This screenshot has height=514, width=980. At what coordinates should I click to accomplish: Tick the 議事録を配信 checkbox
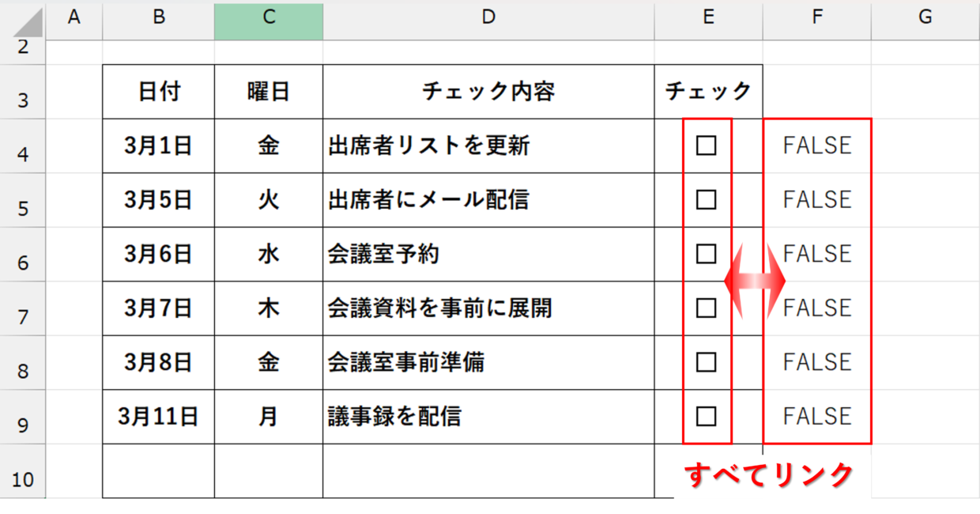[x=706, y=416]
